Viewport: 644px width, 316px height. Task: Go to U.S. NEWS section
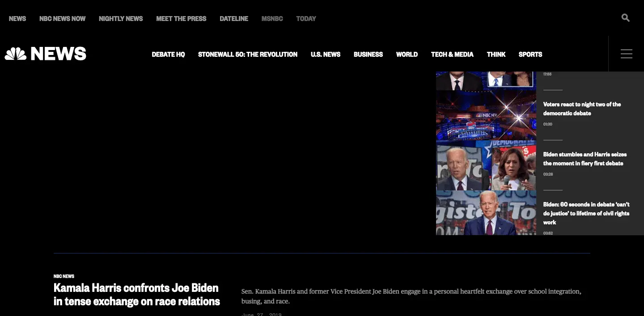coord(326,54)
